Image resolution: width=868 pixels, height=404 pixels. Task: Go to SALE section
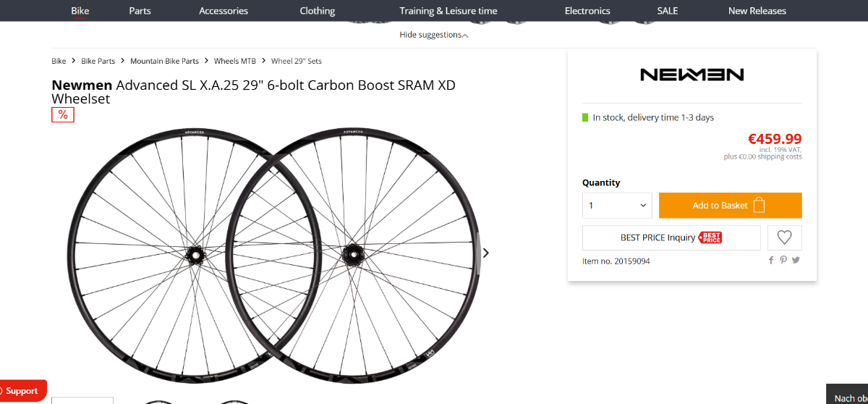coord(668,11)
